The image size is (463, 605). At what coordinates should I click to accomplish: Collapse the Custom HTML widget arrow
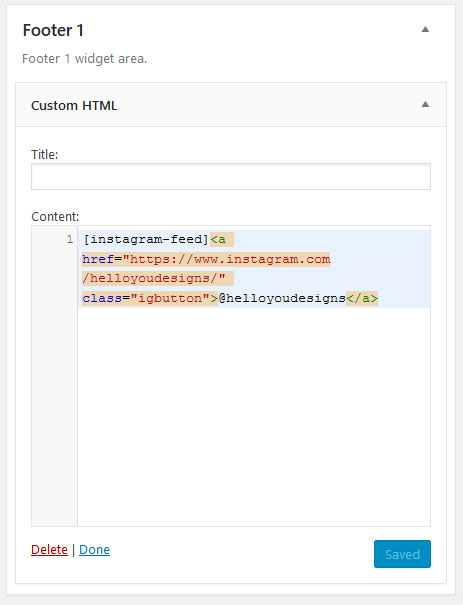coord(425,104)
